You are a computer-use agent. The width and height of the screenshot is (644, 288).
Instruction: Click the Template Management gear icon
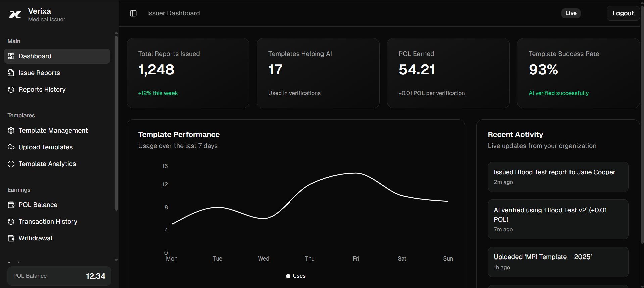point(11,130)
